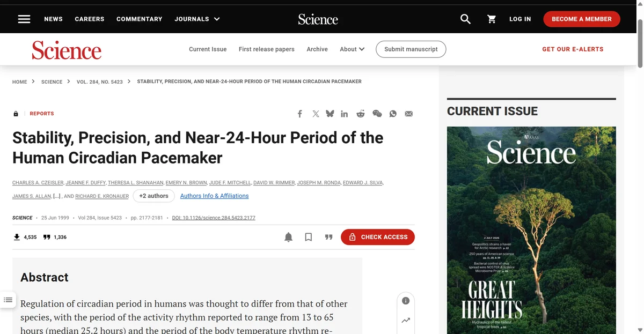The width and height of the screenshot is (644, 334).
Task: Expand the About dropdown menu
Action: [x=352, y=49]
